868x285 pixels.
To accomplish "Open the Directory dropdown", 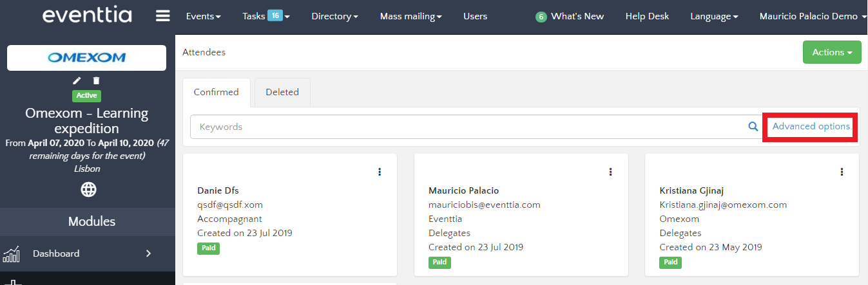I will 334,16.
